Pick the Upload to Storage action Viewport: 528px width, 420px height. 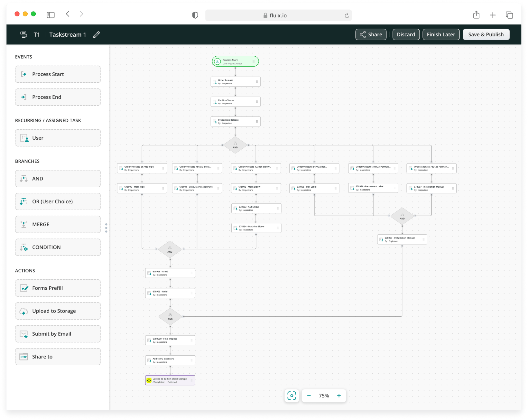[58, 311]
